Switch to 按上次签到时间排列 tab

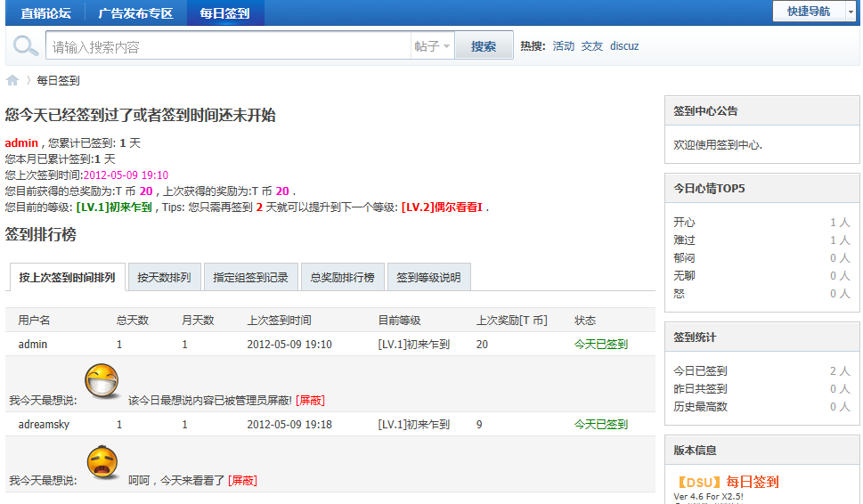pos(67,277)
